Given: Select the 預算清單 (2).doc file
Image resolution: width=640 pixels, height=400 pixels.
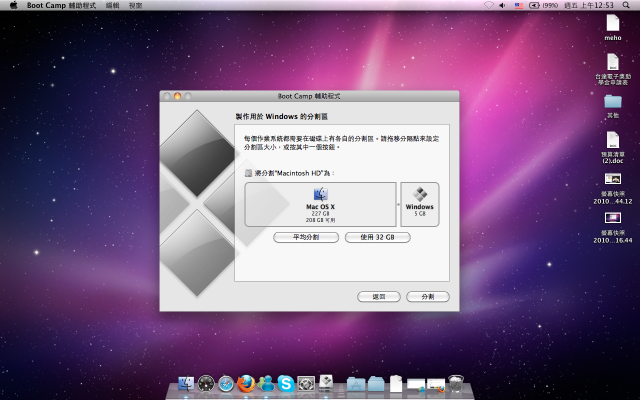Looking at the screenshot, I should coord(613,147).
